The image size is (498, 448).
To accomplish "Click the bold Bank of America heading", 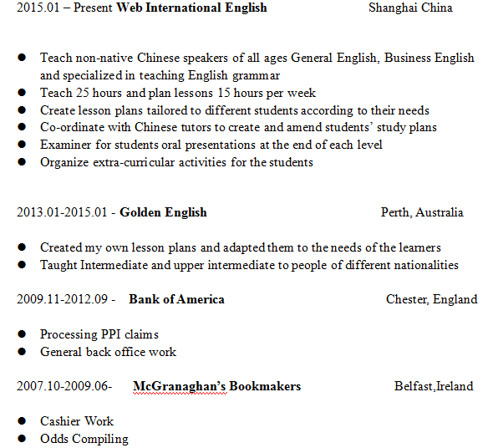I will pyautogui.click(x=176, y=299).
